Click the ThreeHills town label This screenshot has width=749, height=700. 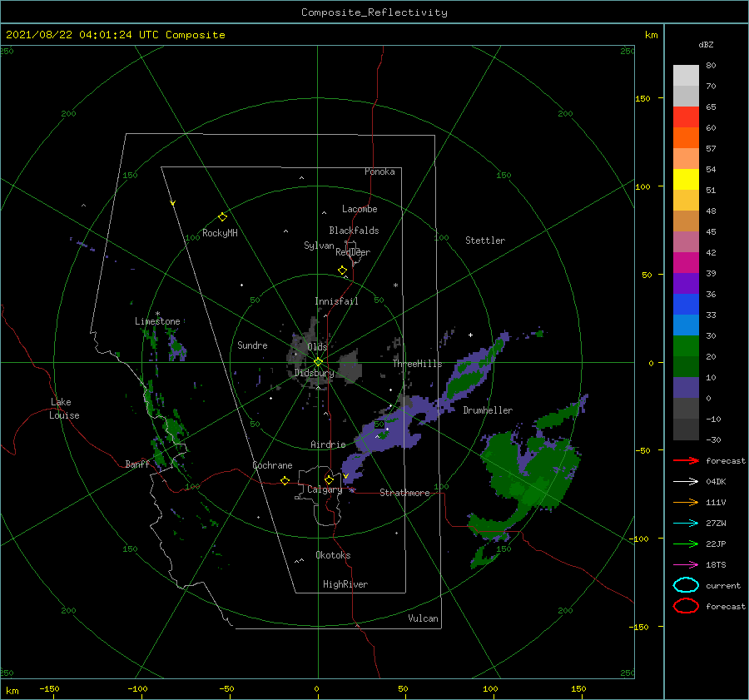click(417, 364)
